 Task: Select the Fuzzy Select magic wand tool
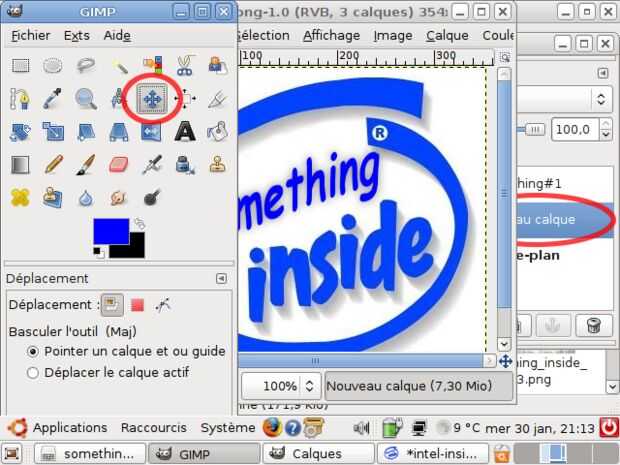[x=119, y=66]
